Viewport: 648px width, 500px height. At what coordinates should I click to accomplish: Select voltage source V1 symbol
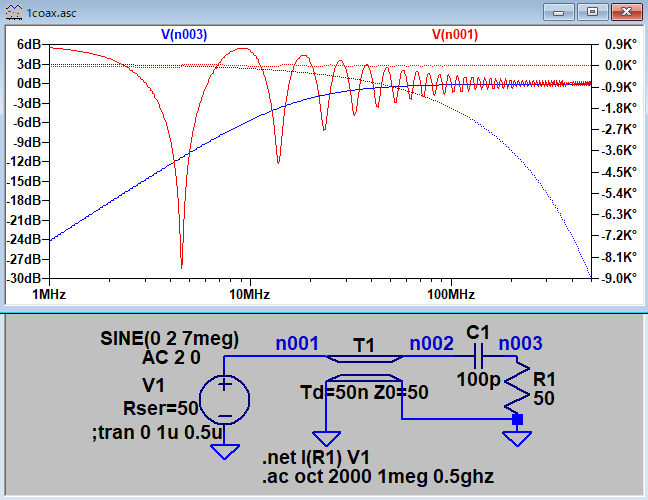pos(224,400)
